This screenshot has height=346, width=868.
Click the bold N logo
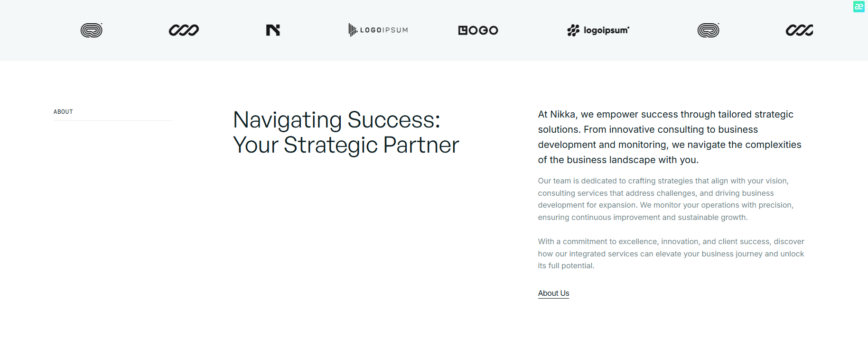point(273,30)
